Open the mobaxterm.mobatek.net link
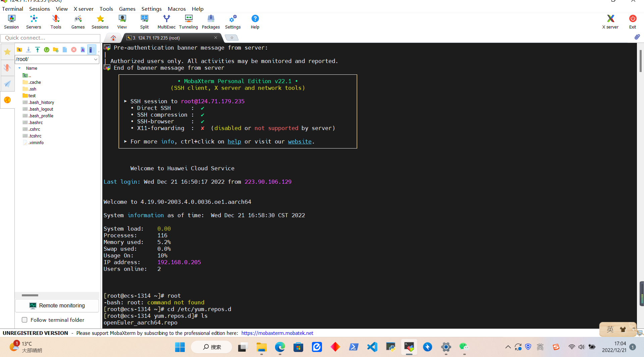The height and width of the screenshot is (357, 644). (x=277, y=333)
